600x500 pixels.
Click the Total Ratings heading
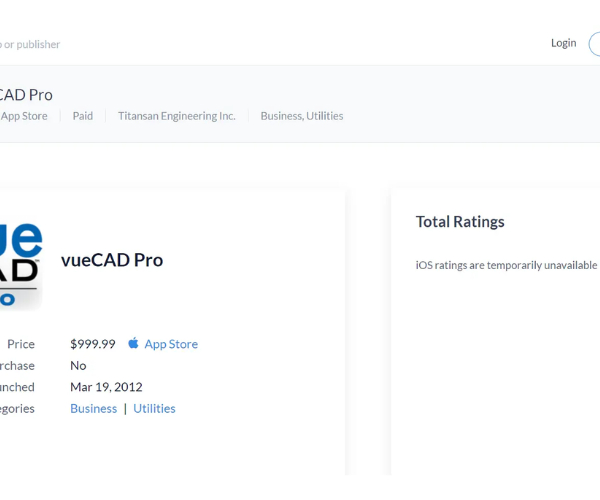[x=460, y=222]
